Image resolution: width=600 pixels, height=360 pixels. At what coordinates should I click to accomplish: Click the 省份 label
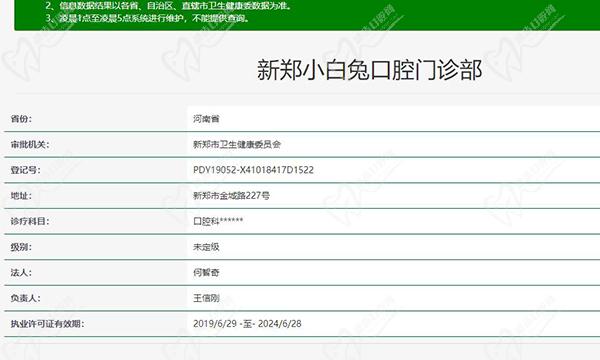(21, 119)
